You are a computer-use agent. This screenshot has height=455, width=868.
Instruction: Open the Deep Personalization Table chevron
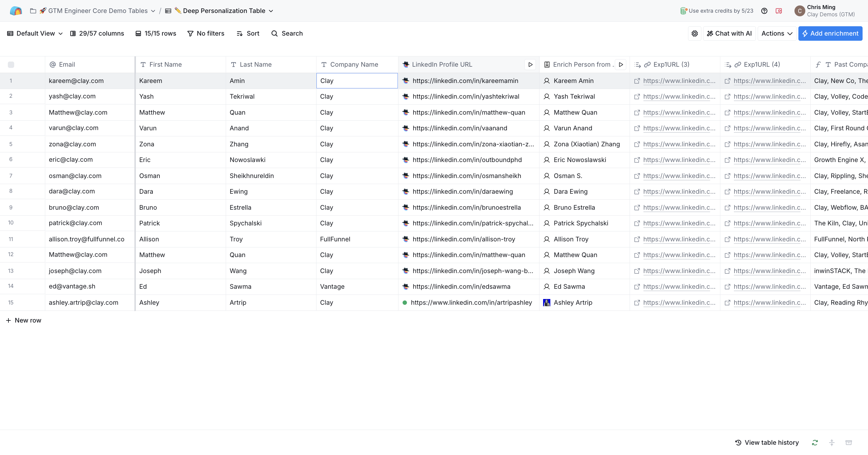(x=271, y=11)
